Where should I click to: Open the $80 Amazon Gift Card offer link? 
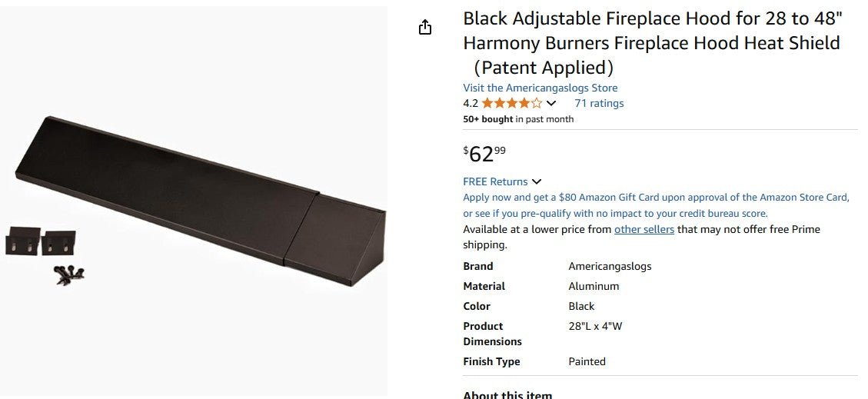(656, 198)
